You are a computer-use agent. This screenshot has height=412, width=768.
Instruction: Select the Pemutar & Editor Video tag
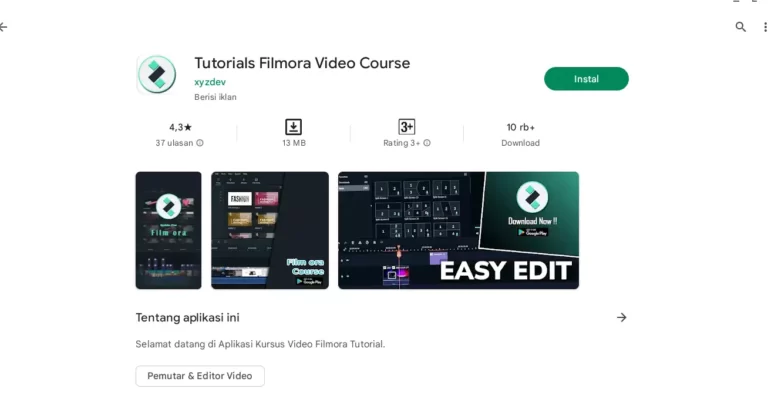coord(200,376)
